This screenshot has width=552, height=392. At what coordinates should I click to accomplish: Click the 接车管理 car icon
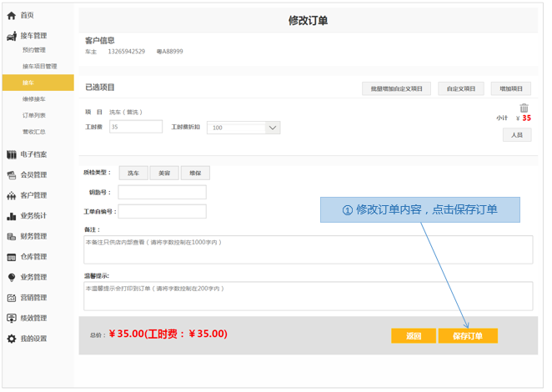(x=12, y=36)
